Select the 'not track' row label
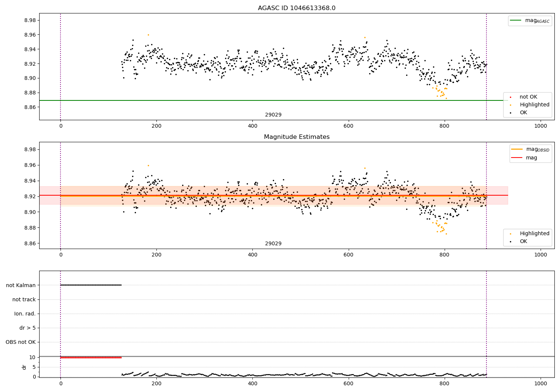Screen dimensions: 560x392 click(x=24, y=299)
